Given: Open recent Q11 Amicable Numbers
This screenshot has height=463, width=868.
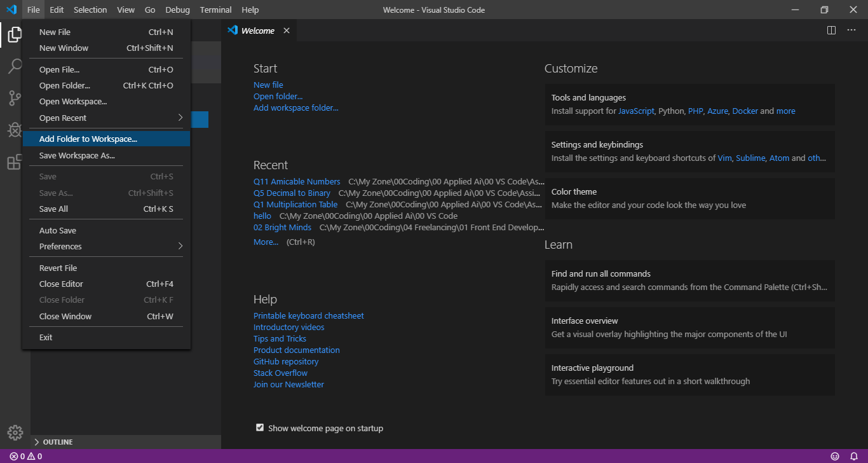Looking at the screenshot, I should pyautogui.click(x=297, y=181).
